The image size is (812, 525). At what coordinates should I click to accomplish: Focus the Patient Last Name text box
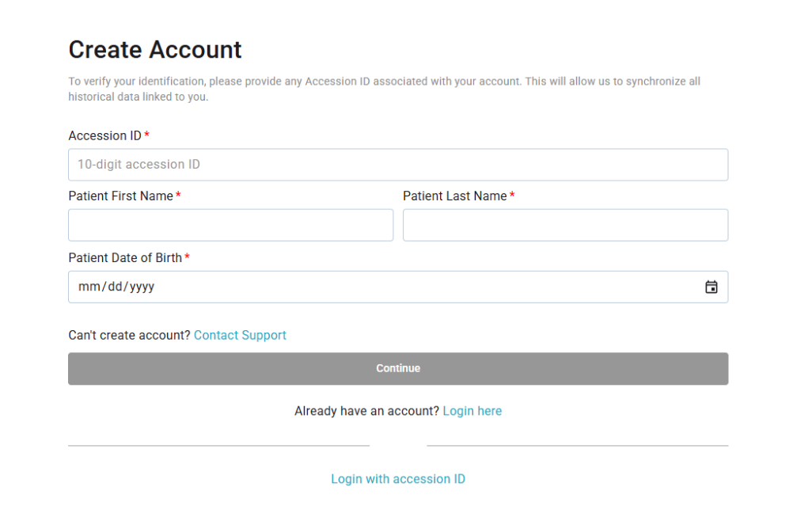tap(565, 226)
